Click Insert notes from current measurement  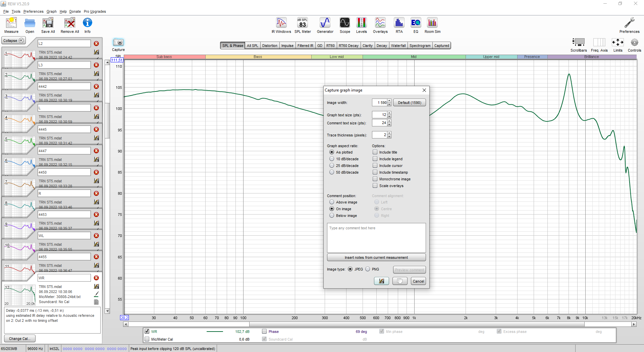pyautogui.click(x=376, y=257)
